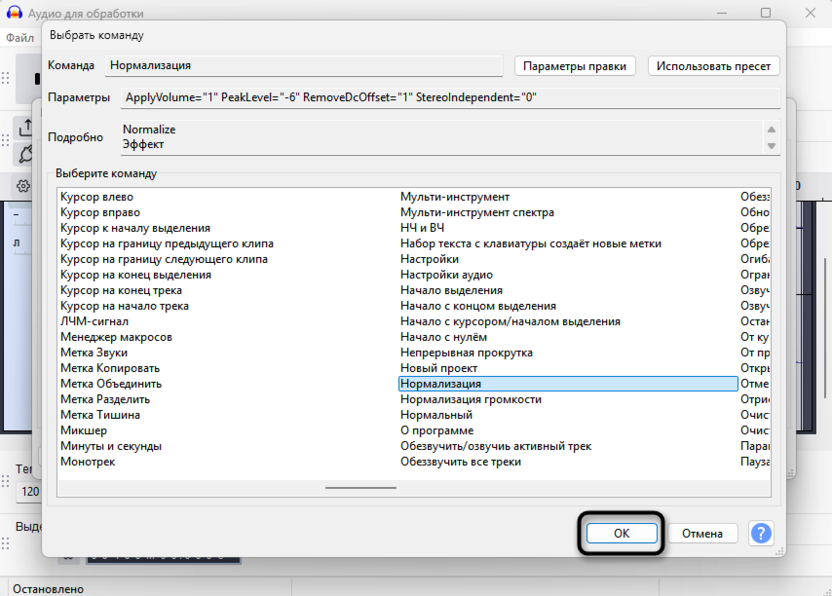The width and height of the screenshot is (832, 596).
Task: Click the horizontal scrollbar of the command list
Action: pos(361,488)
